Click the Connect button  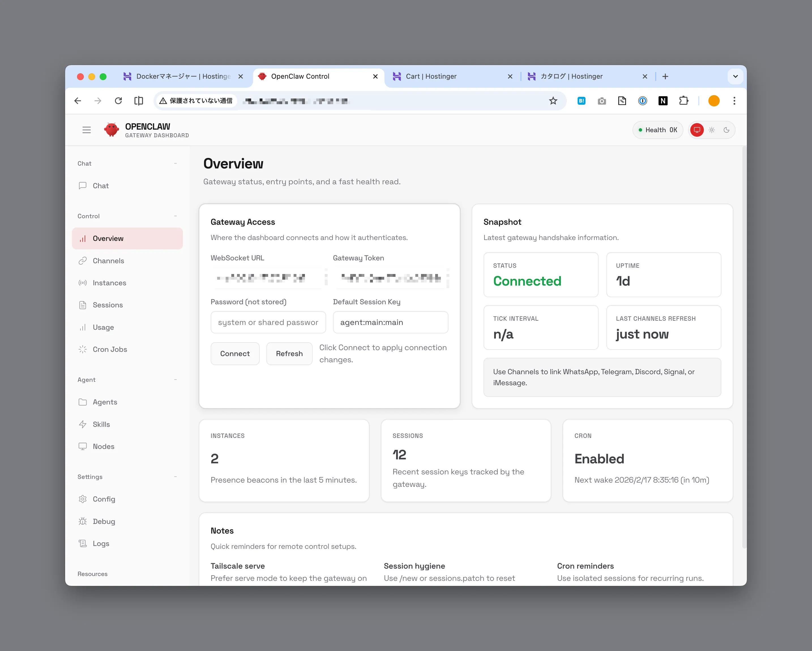[235, 354]
